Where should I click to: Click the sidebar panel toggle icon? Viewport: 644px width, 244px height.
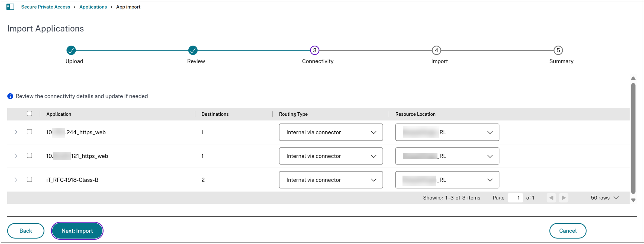(10, 7)
